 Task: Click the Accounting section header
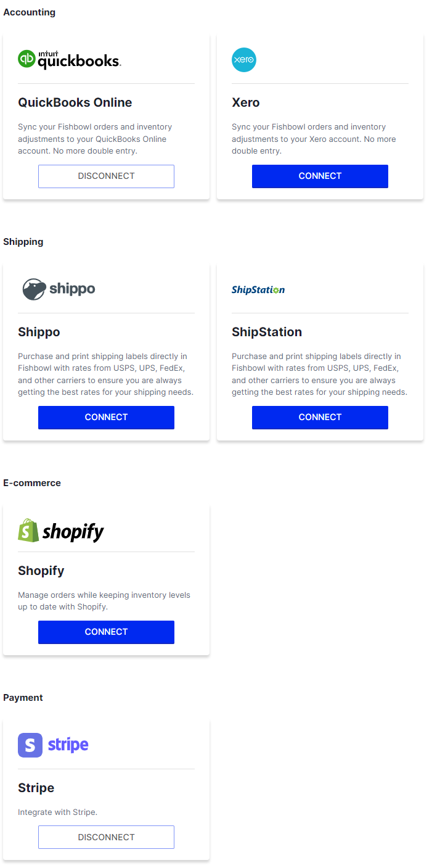[30, 12]
